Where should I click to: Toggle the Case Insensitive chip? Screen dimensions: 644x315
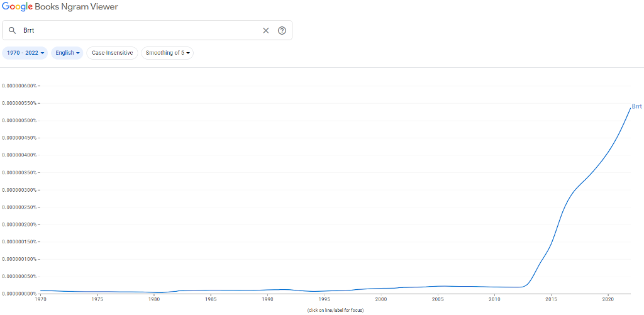coord(112,53)
